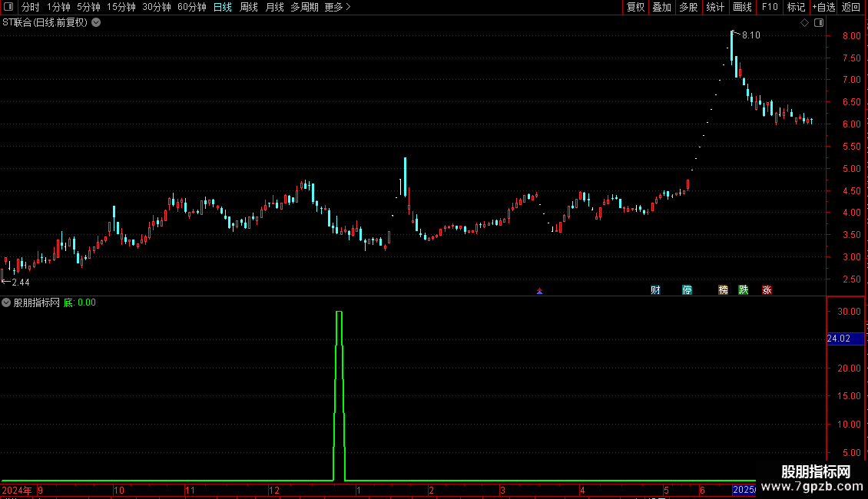Add stock via +自选 button
Viewport: 868px width, 499px height.
[x=823, y=7]
